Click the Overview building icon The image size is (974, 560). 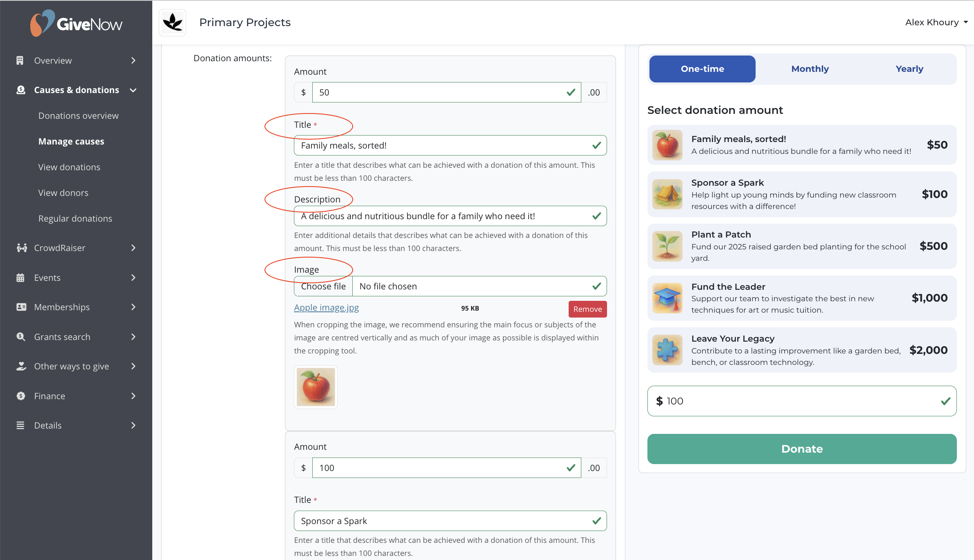[x=20, y=60]
